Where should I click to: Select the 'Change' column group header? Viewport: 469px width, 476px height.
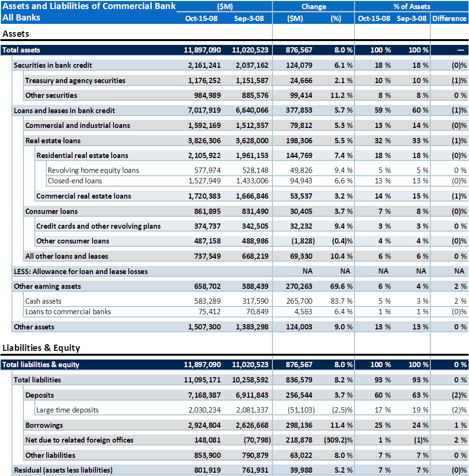tap(314, 7)
